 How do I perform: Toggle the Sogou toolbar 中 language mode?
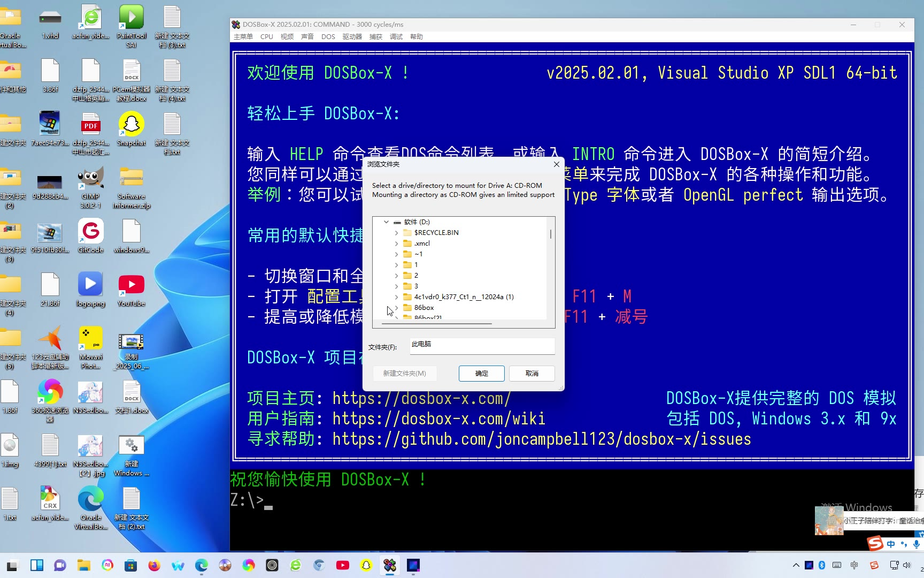click(890, 544)
